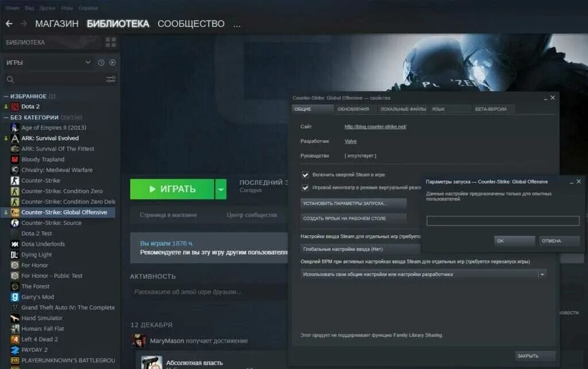Viewport: 588px width, 369px height.
Task: Open the БИБЛИОТЕКА section
Action: (118, 24)
